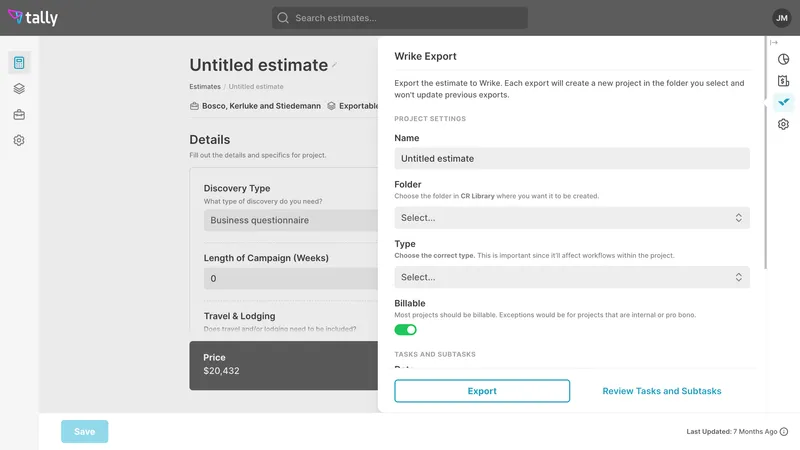The width and height of the screenshot is (800, 450).
Task: Click the project Name input field
Action: click(x=572, y=159)
